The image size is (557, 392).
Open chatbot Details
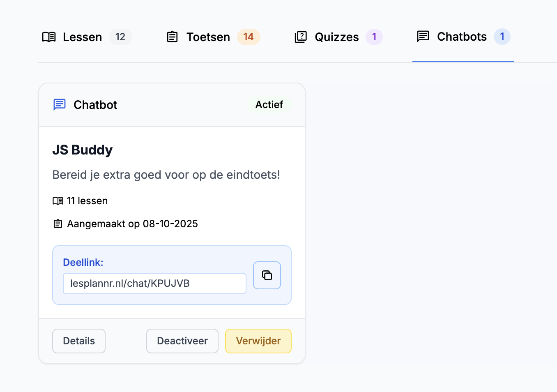coord(79,341)
